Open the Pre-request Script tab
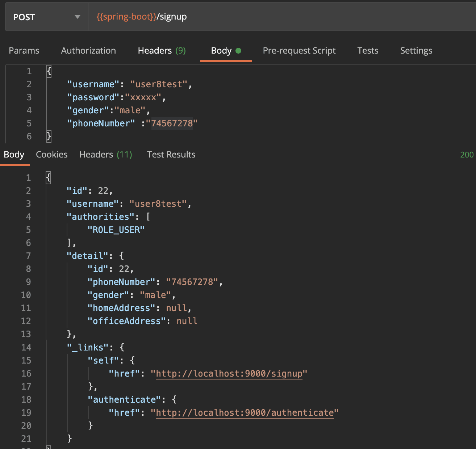The width and height of the screenshot is (476, 449). coord(299,51)
